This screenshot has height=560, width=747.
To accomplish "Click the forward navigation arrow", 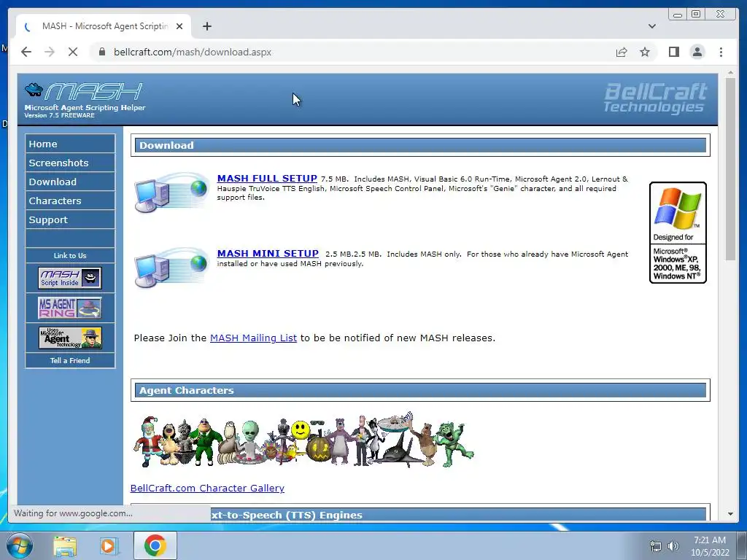I will point(50,52).
